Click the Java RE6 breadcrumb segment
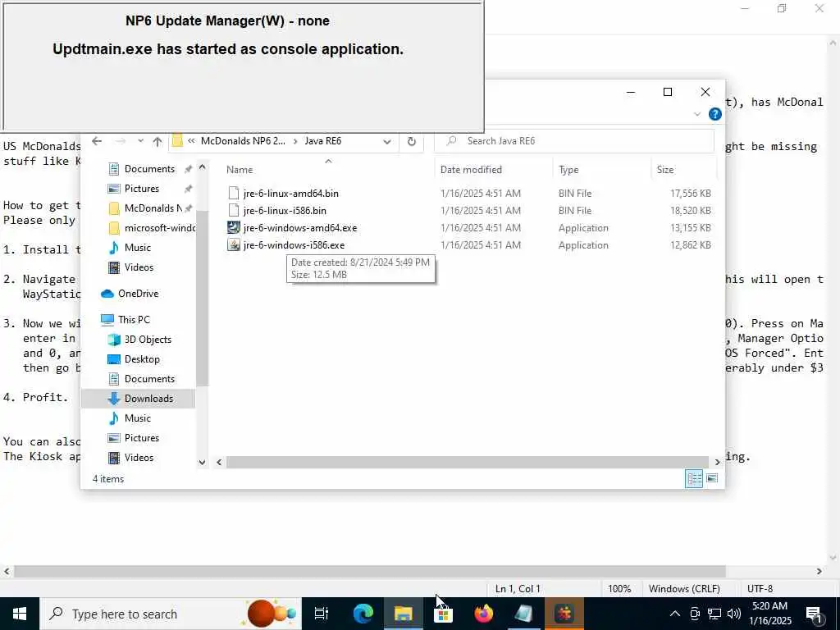 point(323,141)
